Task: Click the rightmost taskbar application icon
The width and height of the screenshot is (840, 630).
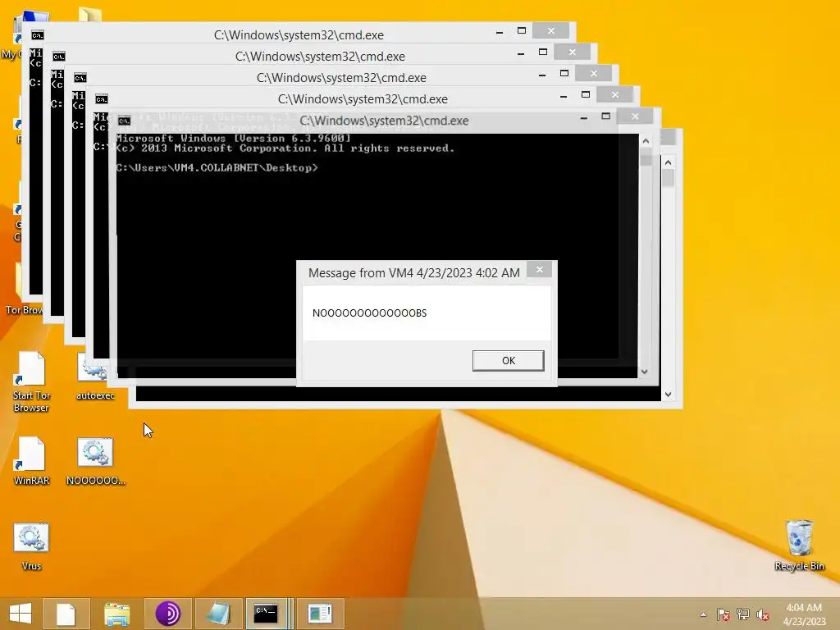Action: 320,614
